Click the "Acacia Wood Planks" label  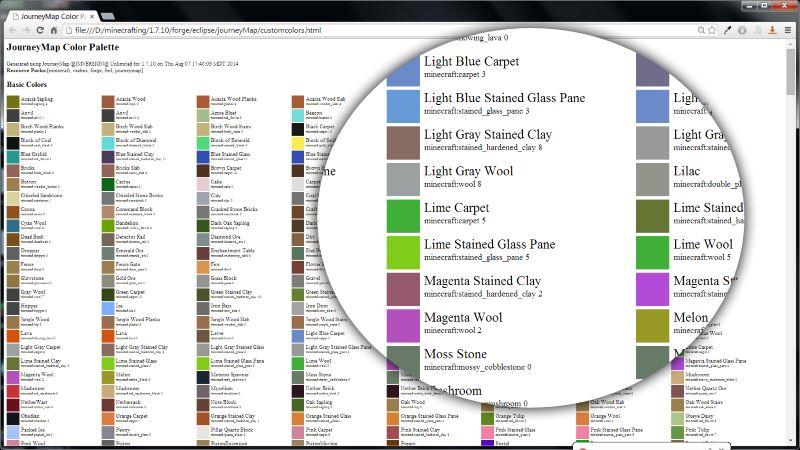click(233, 99)
